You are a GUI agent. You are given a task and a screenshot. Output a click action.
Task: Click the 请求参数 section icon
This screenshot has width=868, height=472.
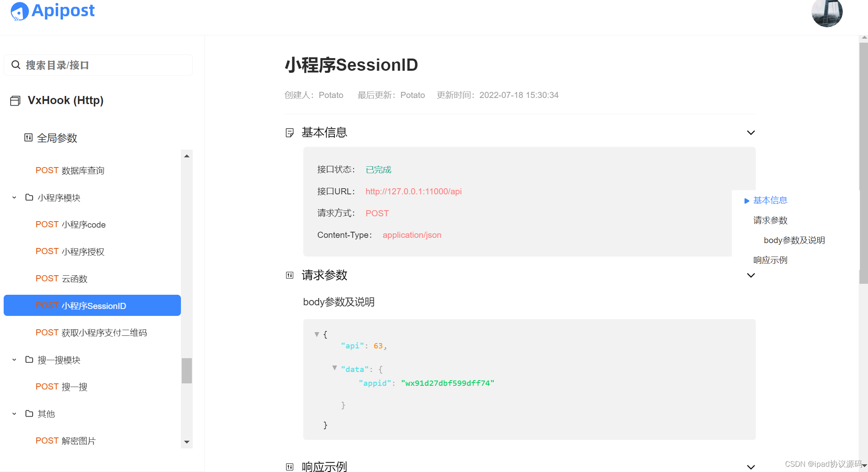pyautogui.click(x=289, y=276)
